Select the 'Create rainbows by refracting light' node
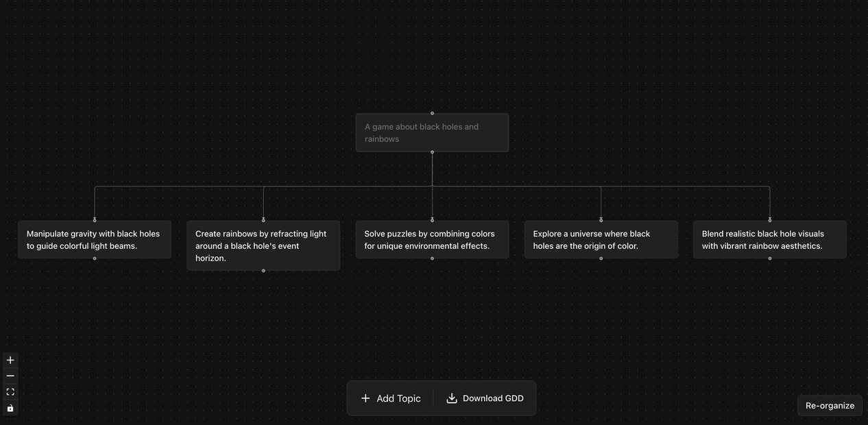 point(263,245)
